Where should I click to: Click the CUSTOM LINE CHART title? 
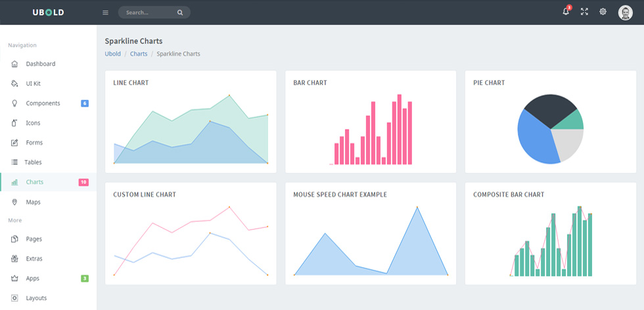point(145,194)
